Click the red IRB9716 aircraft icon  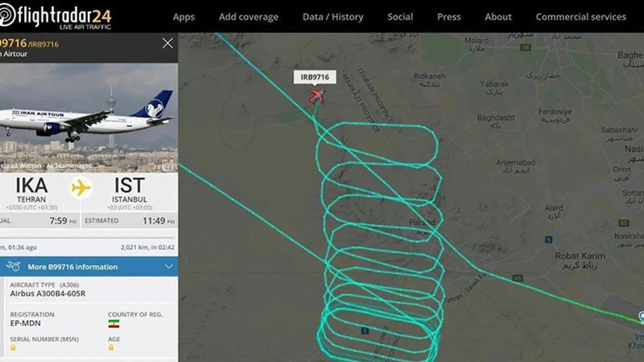(317, 96)
